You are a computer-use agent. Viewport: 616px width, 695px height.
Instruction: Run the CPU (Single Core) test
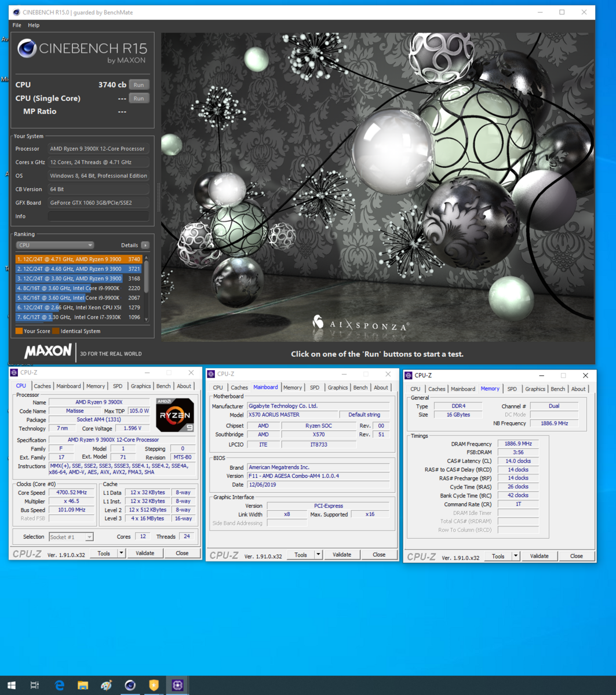pos(138,98)
